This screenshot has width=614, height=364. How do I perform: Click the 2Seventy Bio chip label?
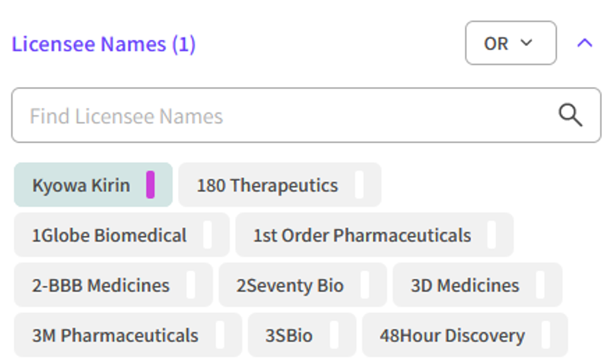click(291, 285)
